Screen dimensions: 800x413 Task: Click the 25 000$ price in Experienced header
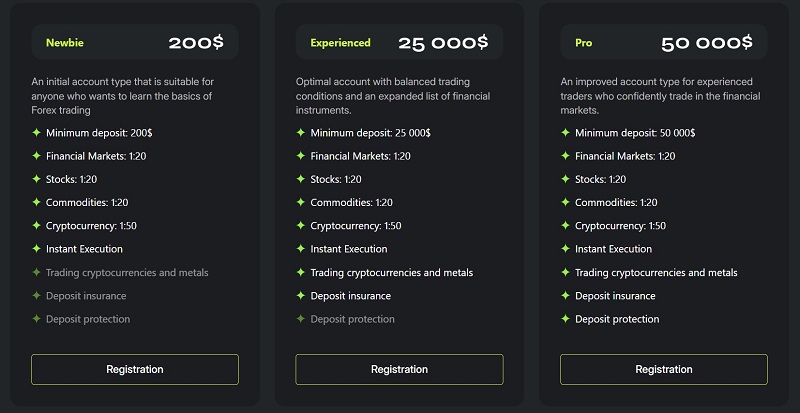click(x=443, y=43)
